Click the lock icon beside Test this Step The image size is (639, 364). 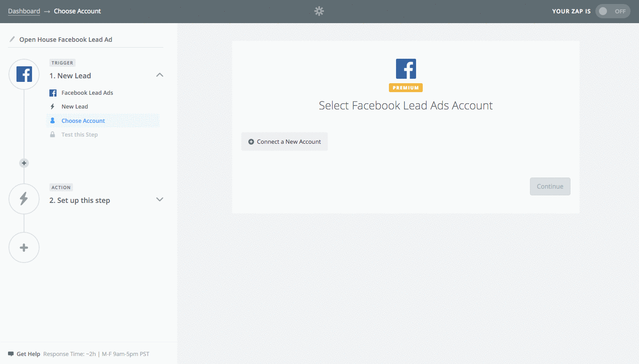[53, 134]
